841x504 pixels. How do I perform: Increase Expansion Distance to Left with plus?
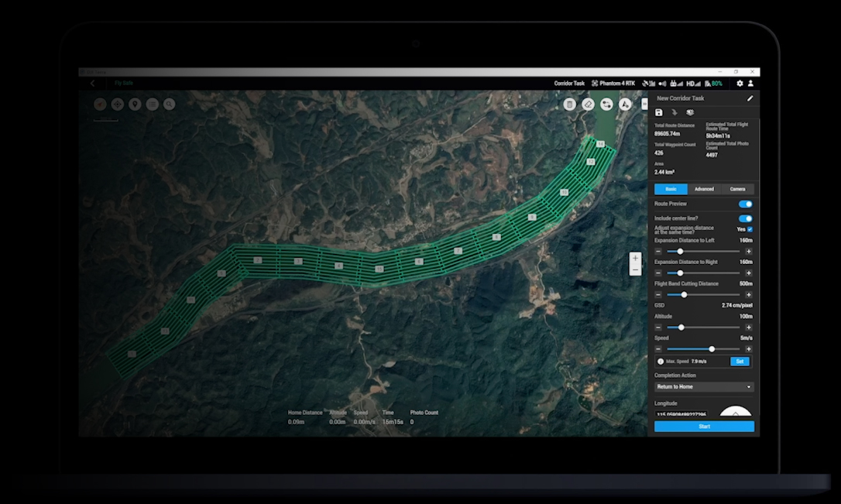tap(749, 252)
